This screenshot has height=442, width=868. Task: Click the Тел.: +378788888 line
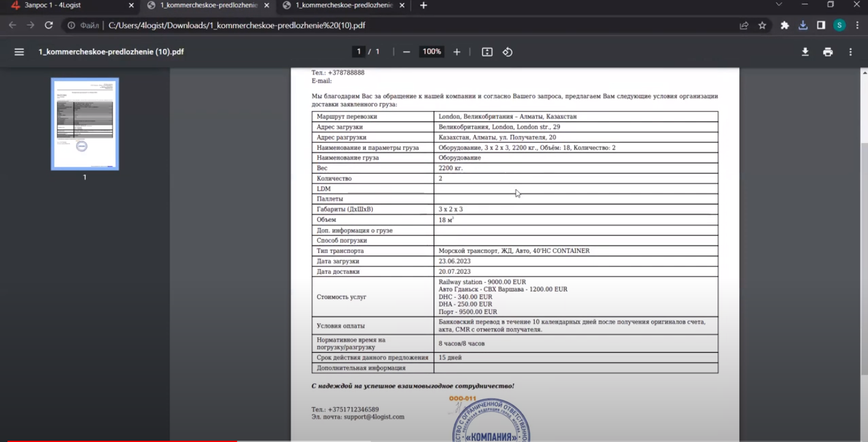[338, 73]
